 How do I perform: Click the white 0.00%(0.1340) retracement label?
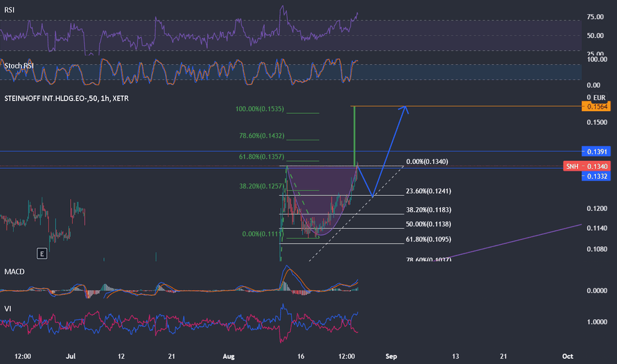coord(427,161)
